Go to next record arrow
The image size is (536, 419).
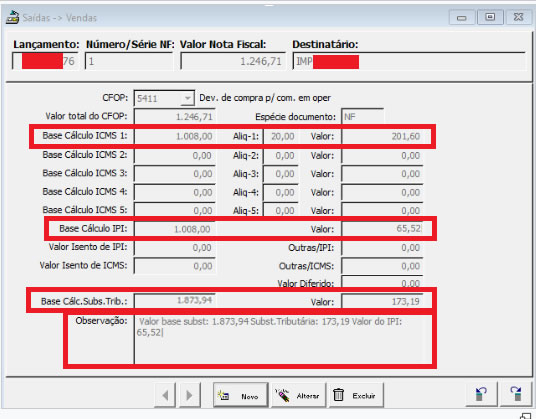tap(189, 395)
